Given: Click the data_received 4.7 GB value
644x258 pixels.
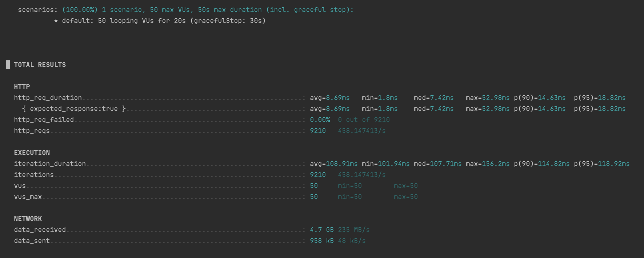Looking at the screenshot, I should tap(322, 230).
